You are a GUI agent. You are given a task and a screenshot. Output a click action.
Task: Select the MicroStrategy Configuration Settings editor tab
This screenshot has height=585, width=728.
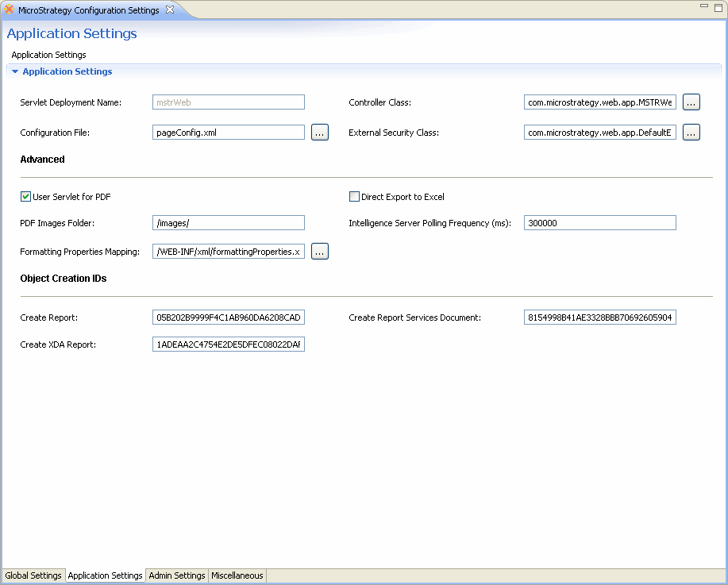(x=88, y=10)
